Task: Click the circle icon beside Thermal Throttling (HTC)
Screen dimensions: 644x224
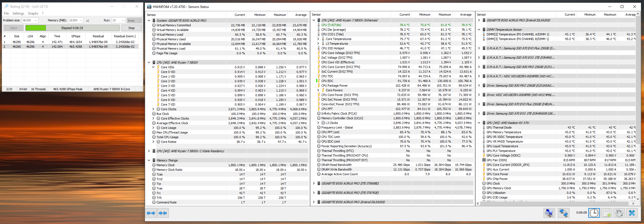Action: (319, 151)
